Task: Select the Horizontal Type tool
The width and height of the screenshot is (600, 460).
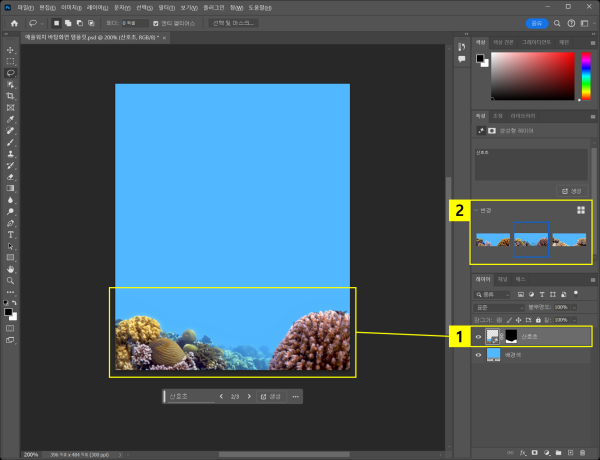Action: point(11,234)
